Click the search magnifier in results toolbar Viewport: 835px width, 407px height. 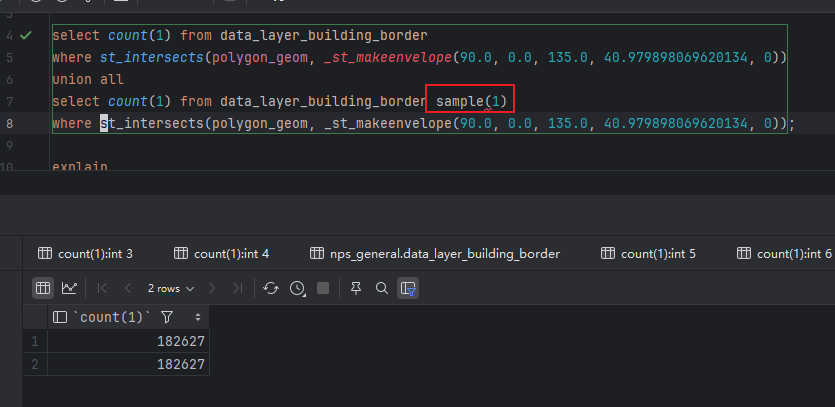tap(381, 288)
